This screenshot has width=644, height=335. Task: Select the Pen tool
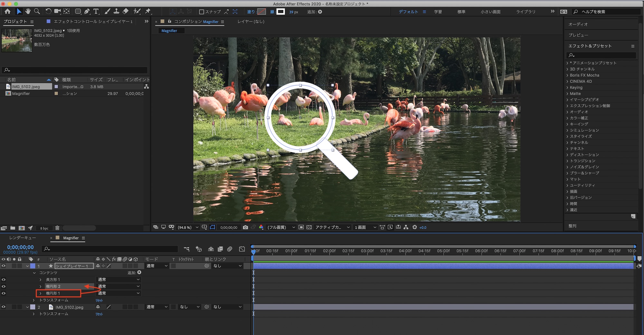click(87, 12)
